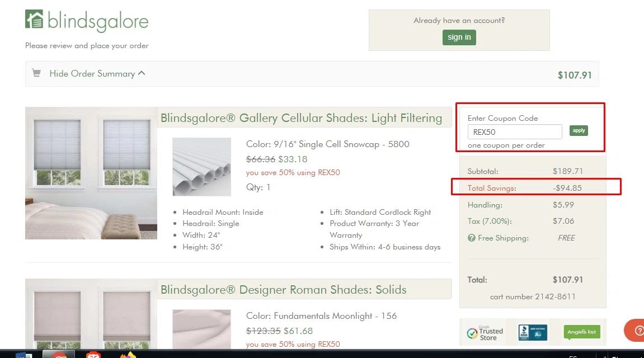Viewport: 644px width, 358px height.
Task: Click the Chrome icon in the taskbar
Action: pyautogui.click(x=59, y=355)
